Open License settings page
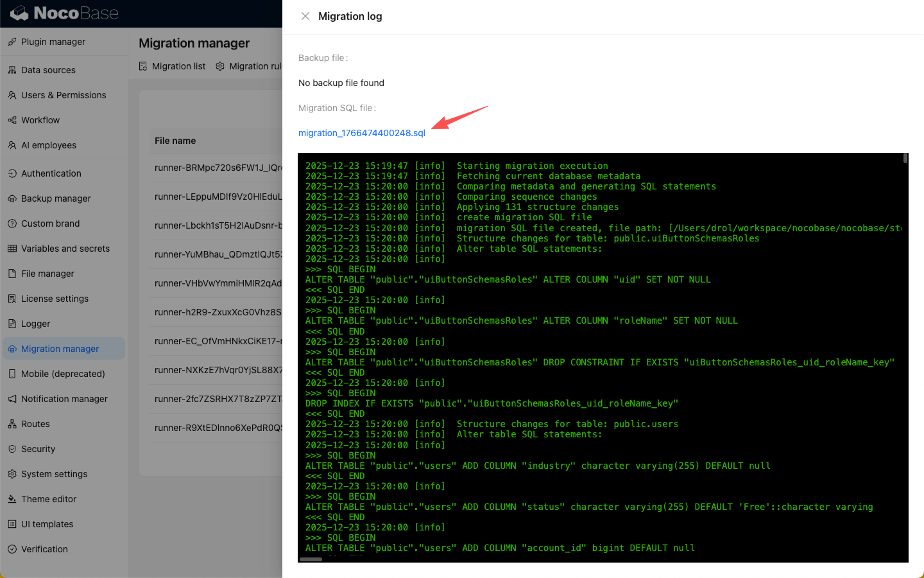This screenshot has height=578, width=924. coord(55,299)
